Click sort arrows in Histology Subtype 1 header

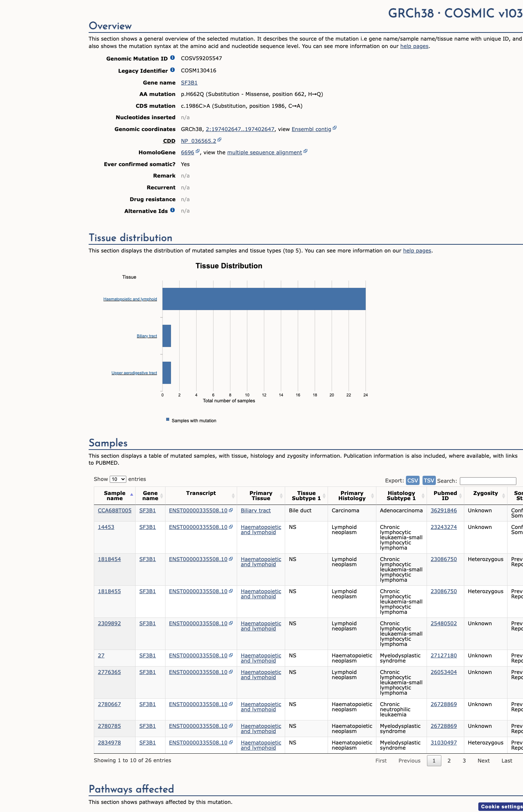click(423, 496)
